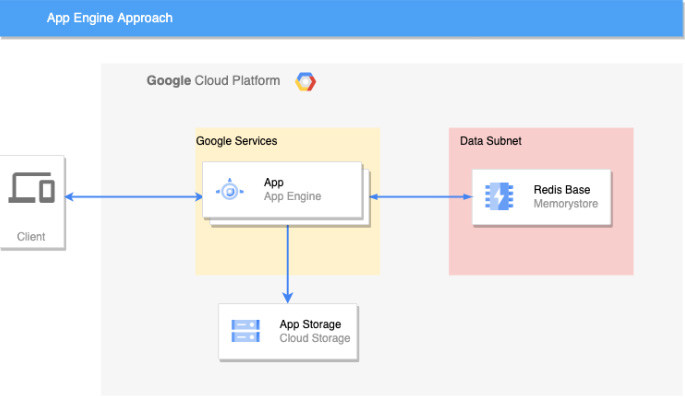The width and height of the screenshot is (685, 398).
Task: Select the Google Services label
Action: coord(236,141)
